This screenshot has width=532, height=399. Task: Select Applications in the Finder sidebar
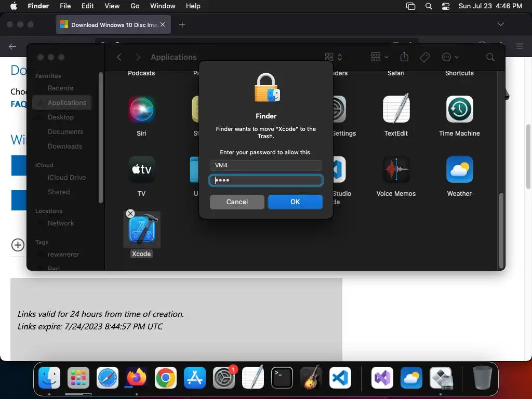[x=62, y=102]
